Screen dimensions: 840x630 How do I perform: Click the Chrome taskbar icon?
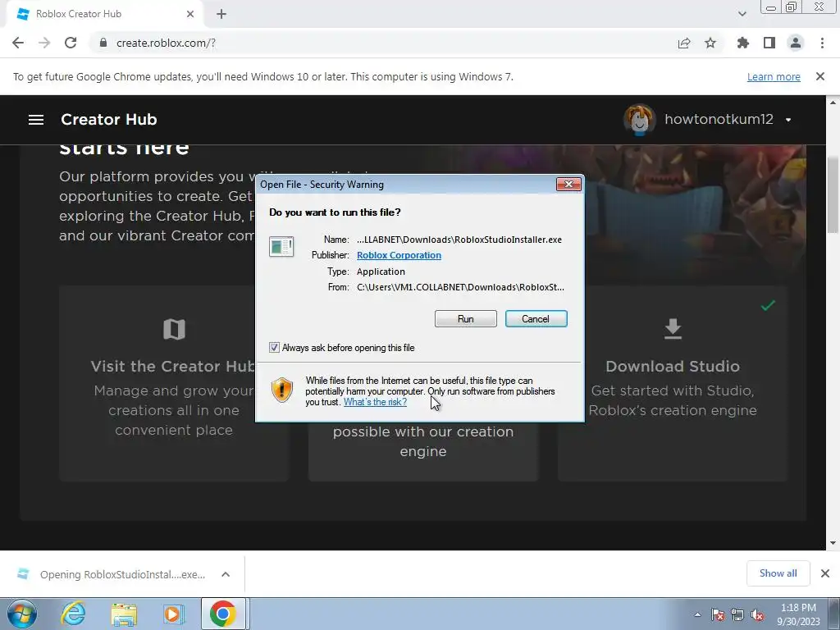[x=223, y=614]
